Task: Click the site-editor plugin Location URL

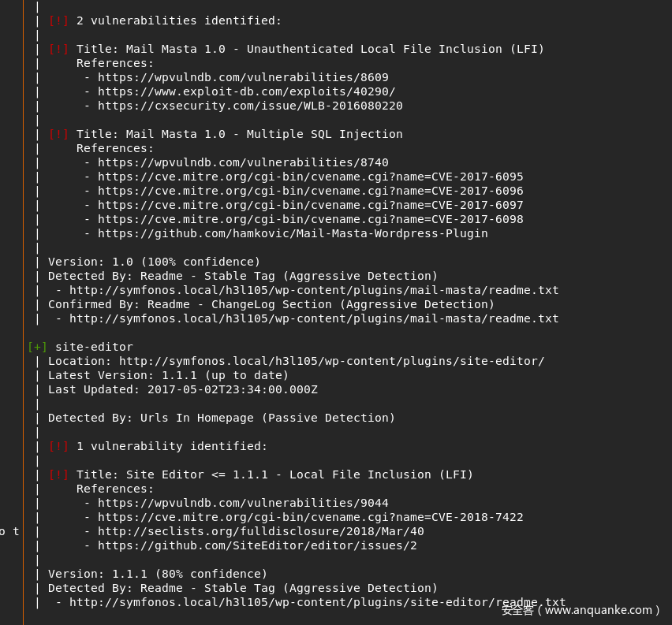Action: pos(331,361)
